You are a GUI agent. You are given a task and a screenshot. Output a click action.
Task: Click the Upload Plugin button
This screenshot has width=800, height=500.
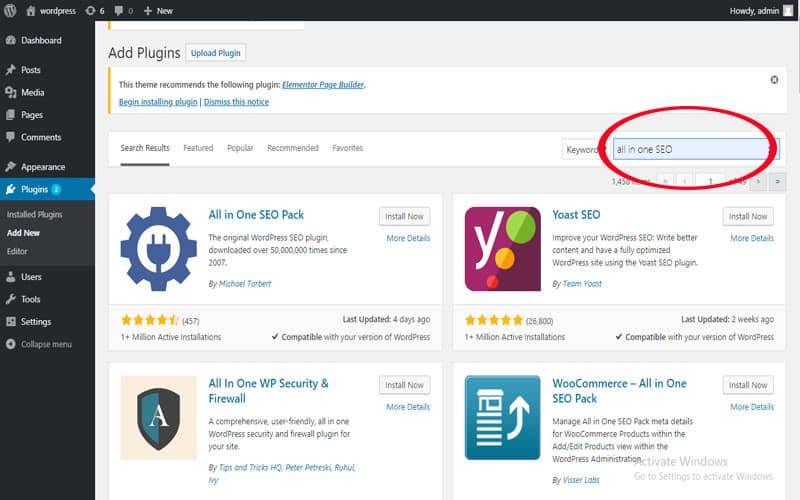click(x=215, y=53)
